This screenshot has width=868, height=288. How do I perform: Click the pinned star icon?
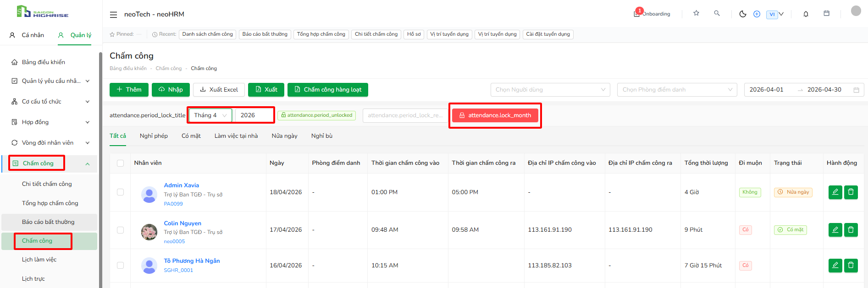click(112, 34)
